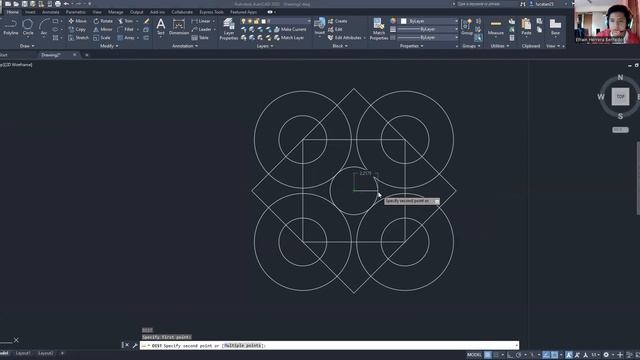Open Layer Properties manager
Viewport: 640px width, 360px height.
click(229, 29)
